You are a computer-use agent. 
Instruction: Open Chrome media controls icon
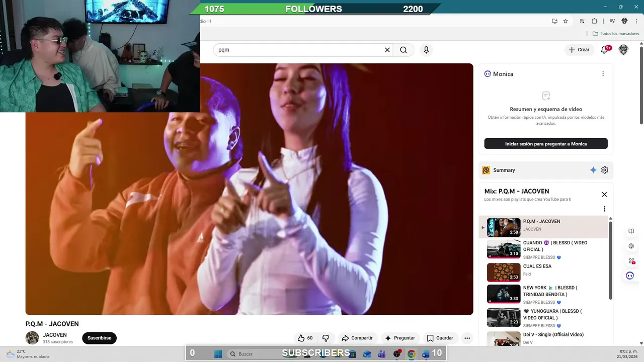pyautogui.click(x=612, y=21)
